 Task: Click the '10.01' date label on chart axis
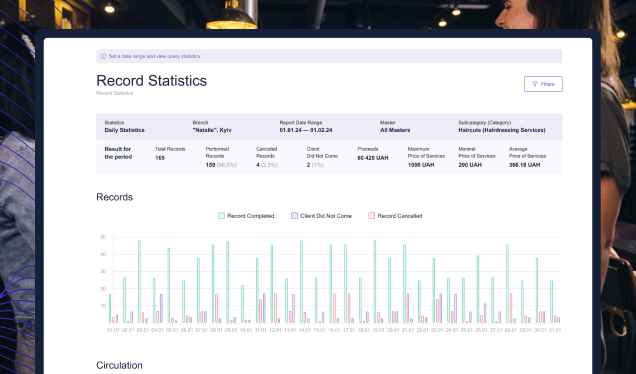click(x=246, y=330)
